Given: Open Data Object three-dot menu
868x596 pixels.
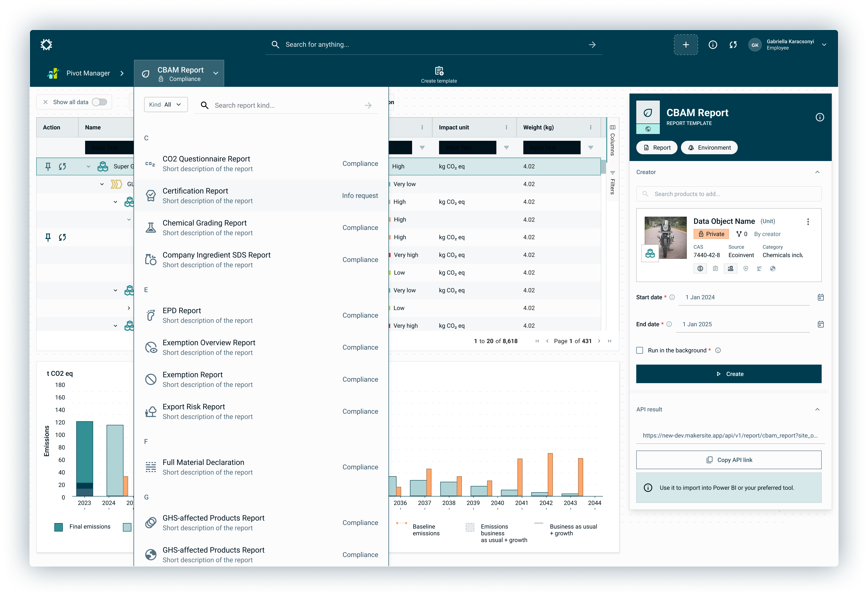Looking at the screenshot, I should pyautogui.click(x=808, y=221).
